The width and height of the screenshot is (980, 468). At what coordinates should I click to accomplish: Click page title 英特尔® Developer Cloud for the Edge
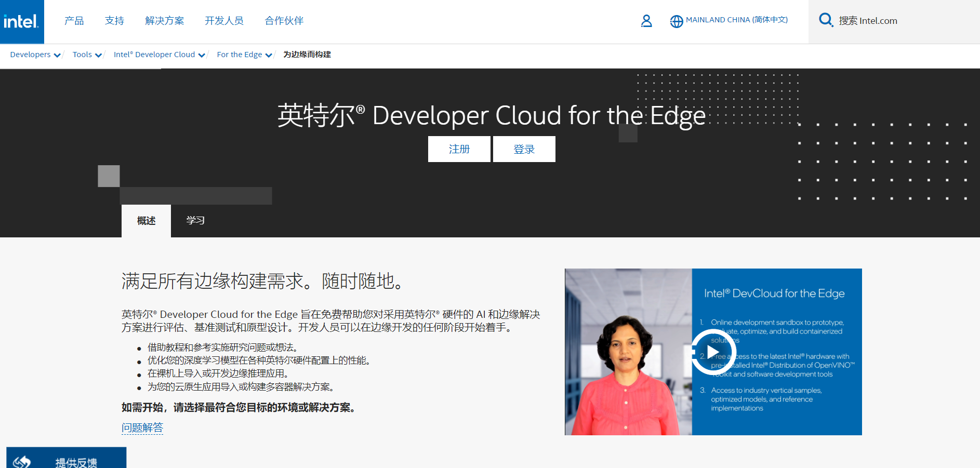pos(492,115)
